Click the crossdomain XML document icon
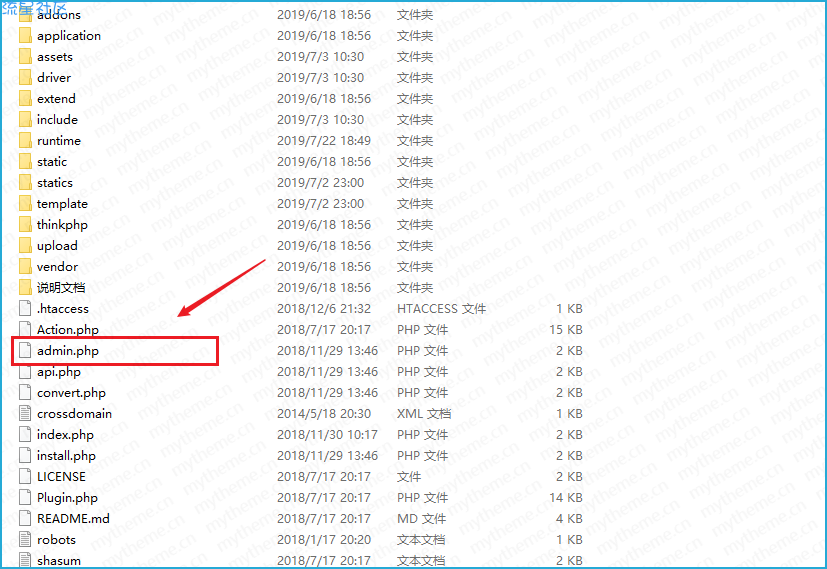Image resolution: width=827 pixels, height=569 pixels. pyautogui.click(x=25, y=413)
